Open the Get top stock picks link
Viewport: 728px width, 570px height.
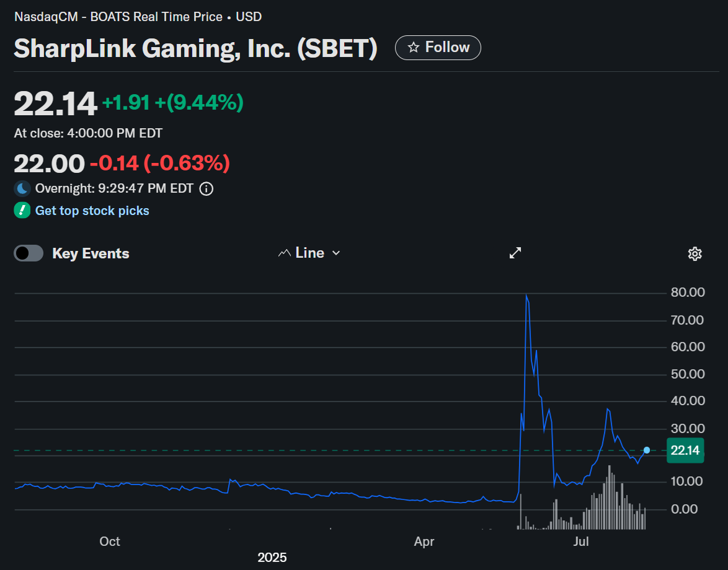tap(92, 211)
